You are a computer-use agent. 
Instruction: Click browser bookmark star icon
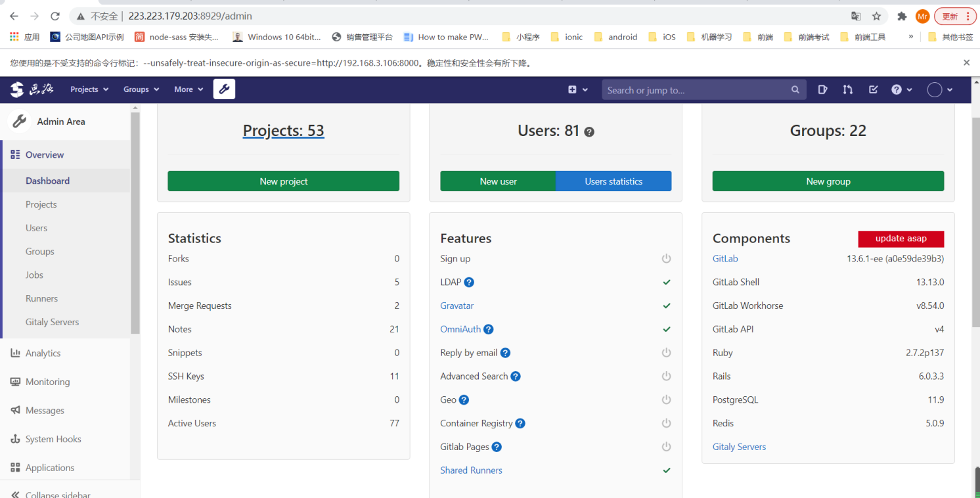[876, 16]
